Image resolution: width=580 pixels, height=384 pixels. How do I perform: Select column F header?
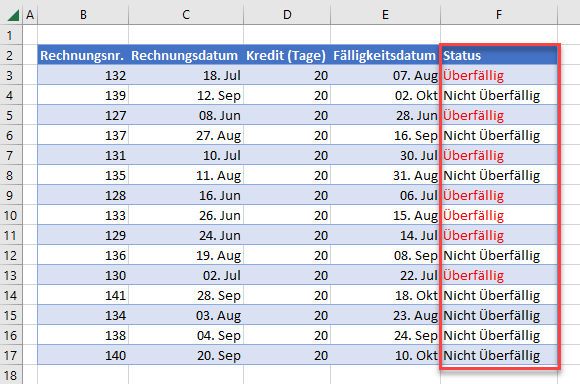click(x=499, y=15)
